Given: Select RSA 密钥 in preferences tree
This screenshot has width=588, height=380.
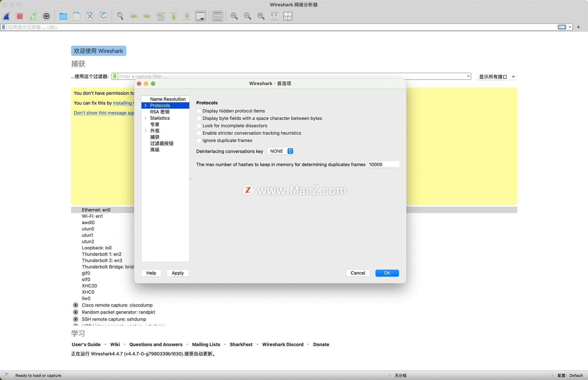Looking at the screenshot, I should (160, 112).
